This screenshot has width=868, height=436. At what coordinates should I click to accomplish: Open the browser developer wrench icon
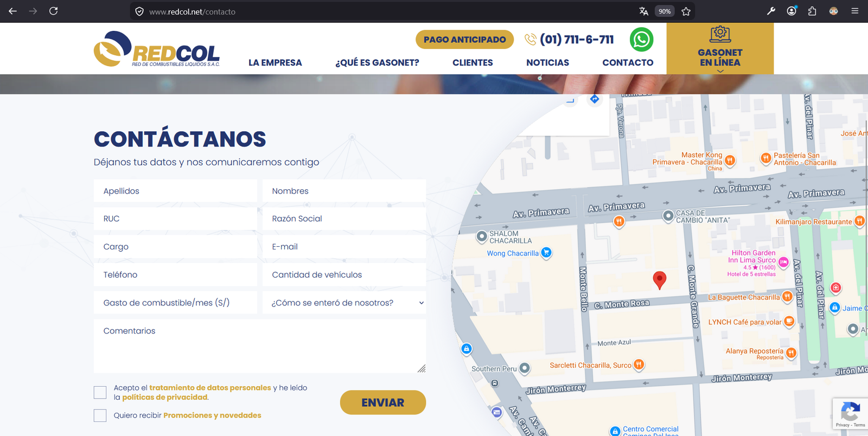coord(771,11)
